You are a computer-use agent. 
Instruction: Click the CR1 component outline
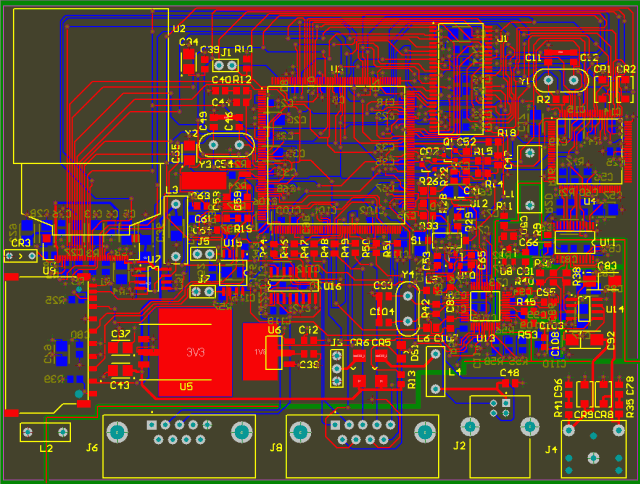coord(602,89)
